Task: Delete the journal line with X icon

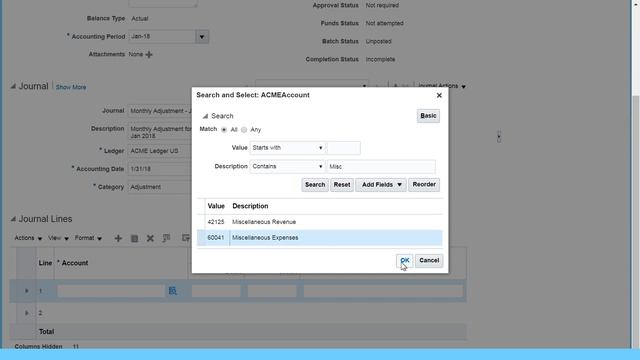Action: tap(150, 238)
